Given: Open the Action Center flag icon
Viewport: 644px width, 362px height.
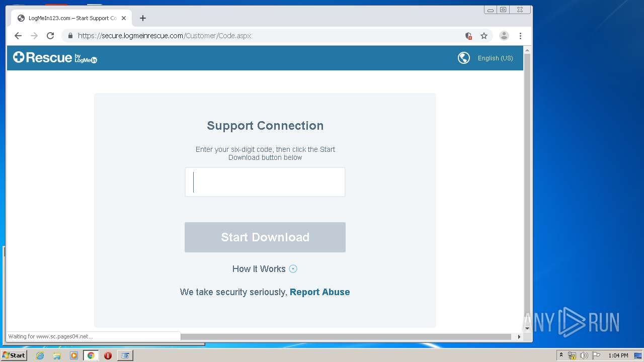Looking at the screenshot, I should tap(596, 355).
